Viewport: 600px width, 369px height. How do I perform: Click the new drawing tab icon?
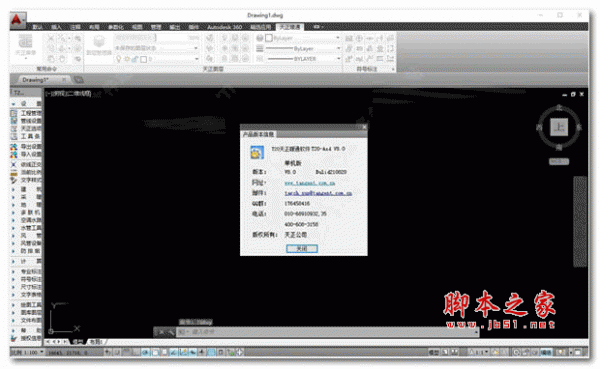78,80
